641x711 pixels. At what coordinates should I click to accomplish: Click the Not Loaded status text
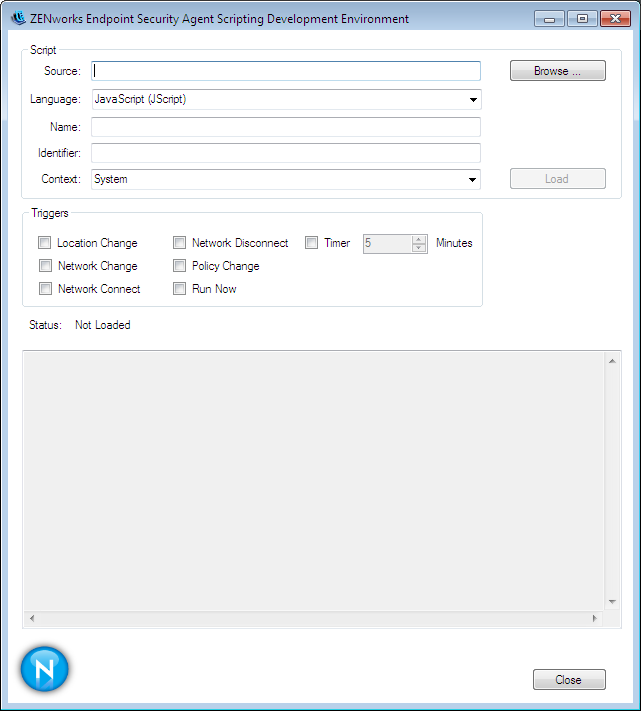pos(103,325)
